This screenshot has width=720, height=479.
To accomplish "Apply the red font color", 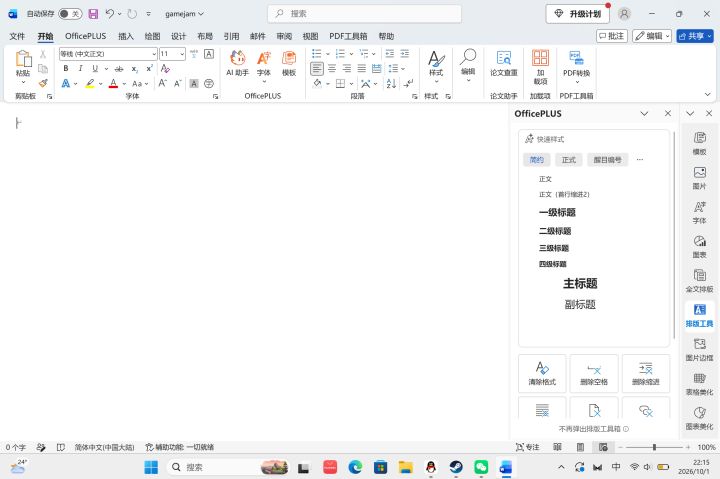I will coord(113,84).
